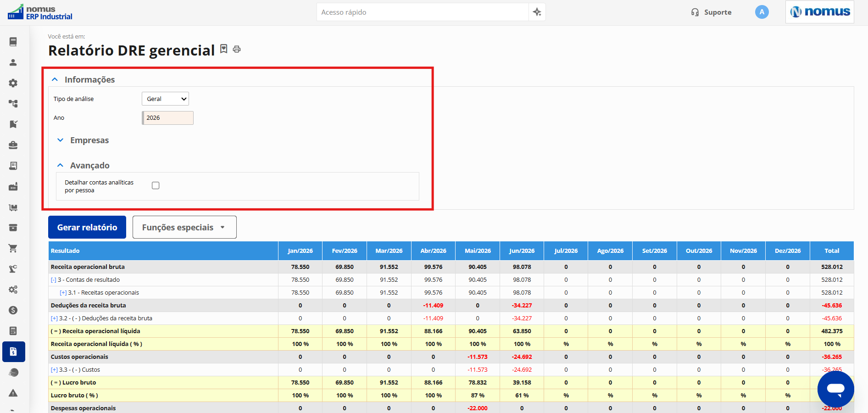Click the Gerar relatório button

point(87,227)
